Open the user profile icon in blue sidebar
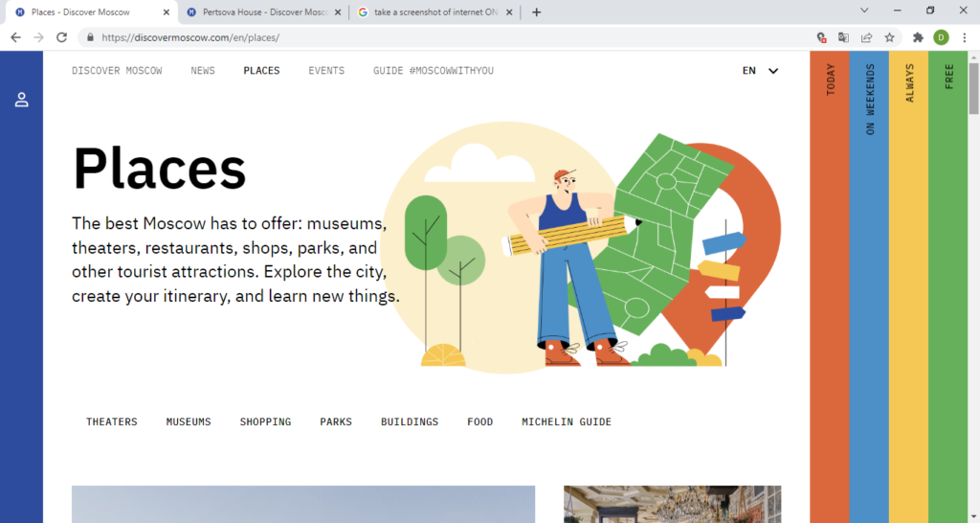980x523 pixels. point(21,100)
